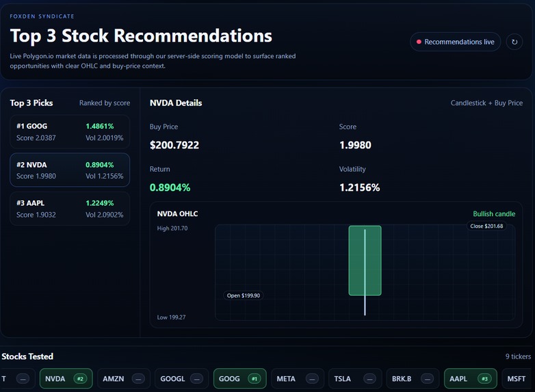This screenshot has width=535, height=392.
Task: Click the dash badge on META chip
Action: 312,379
